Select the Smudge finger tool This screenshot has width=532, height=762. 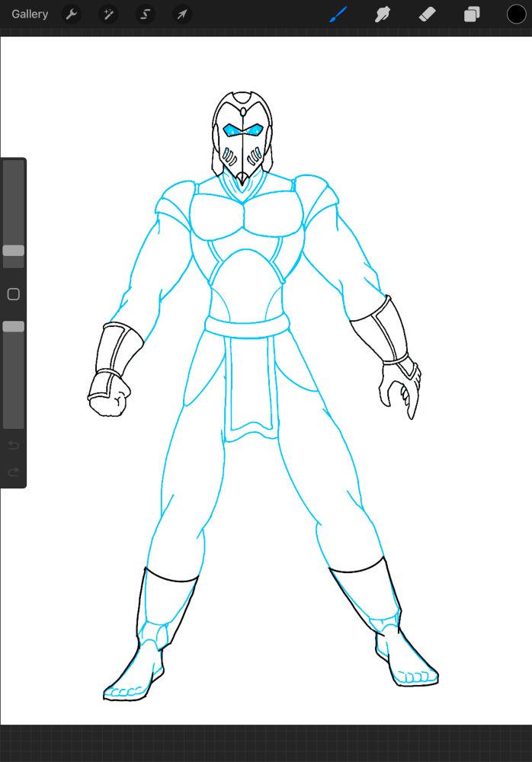pyautogui.click(x=383, y=14)
